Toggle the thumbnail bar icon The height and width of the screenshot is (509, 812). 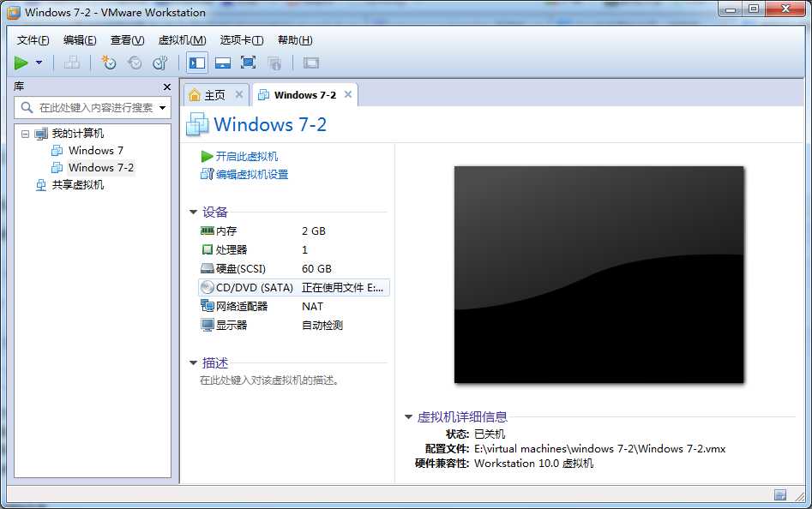pos(223,63)
